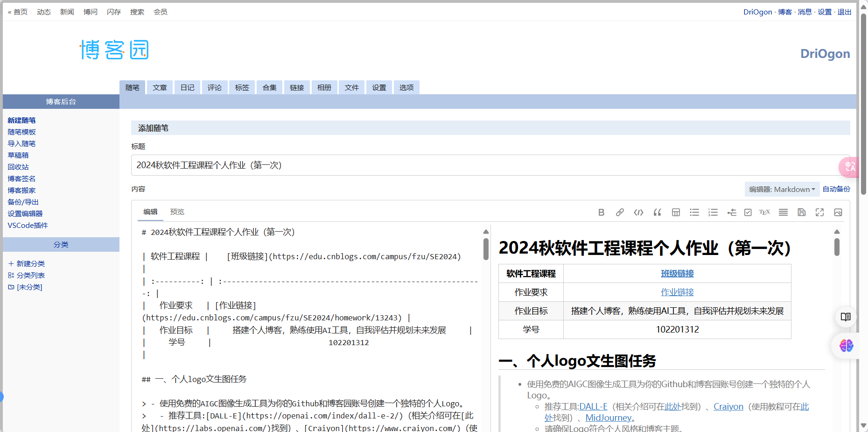Open the 合集 tab

point(270,87)
